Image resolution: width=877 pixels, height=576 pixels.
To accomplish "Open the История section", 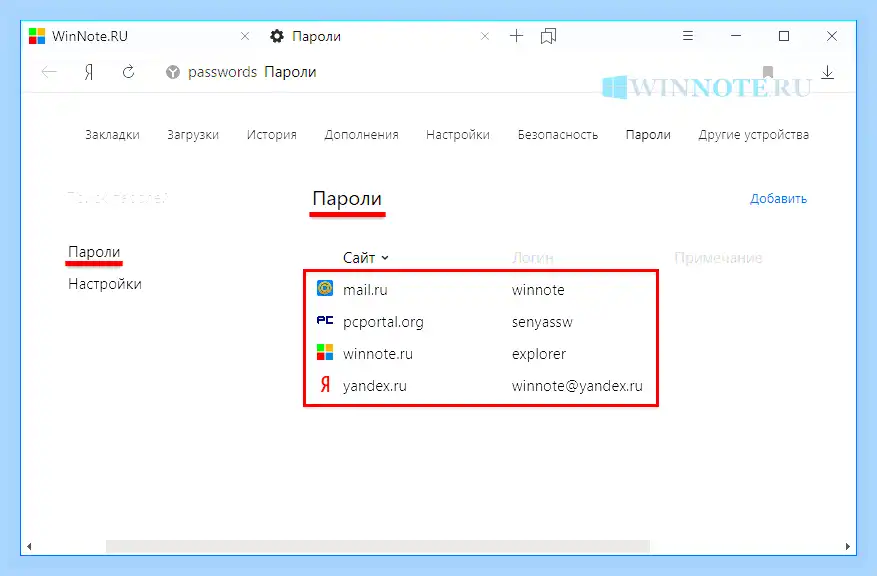I will click(272, 135).
